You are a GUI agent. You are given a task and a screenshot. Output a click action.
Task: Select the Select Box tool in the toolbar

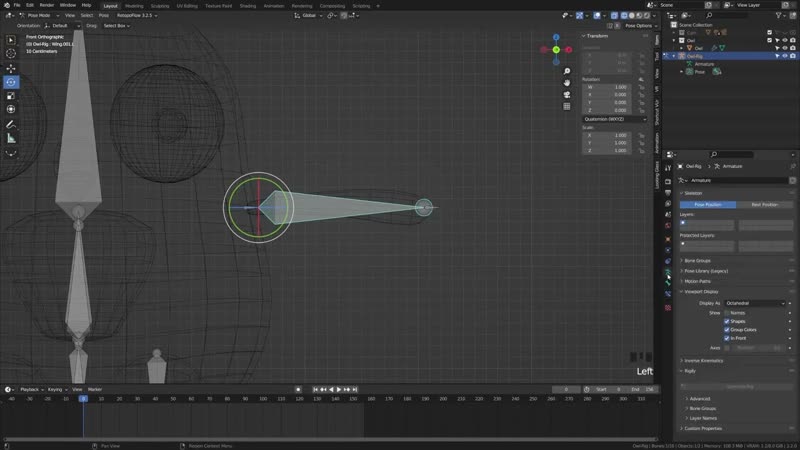(11, 40)
